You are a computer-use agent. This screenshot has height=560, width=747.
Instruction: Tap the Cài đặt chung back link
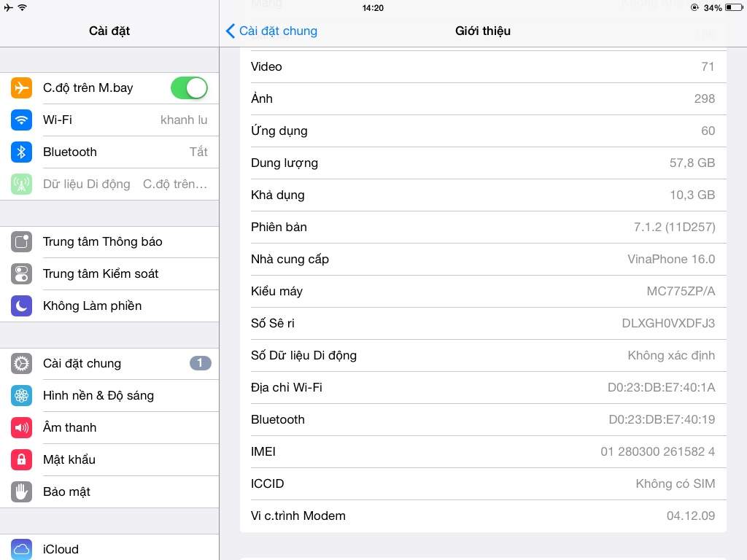(x=278, y=31)
